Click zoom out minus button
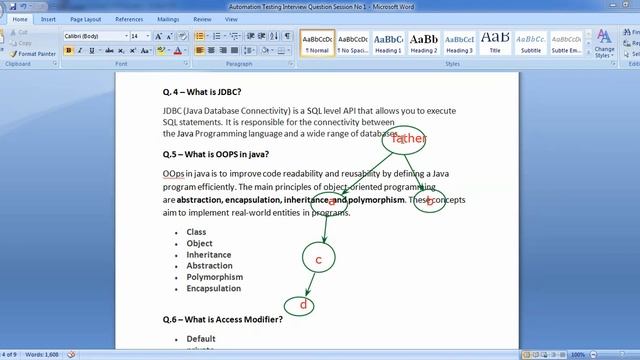Viewport: 640px width, 360px height. 594,355
